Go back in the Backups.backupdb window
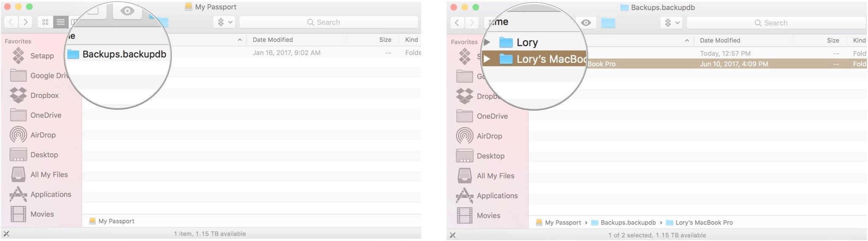Screen dimensions: 868x241 [x=457, y=22]
